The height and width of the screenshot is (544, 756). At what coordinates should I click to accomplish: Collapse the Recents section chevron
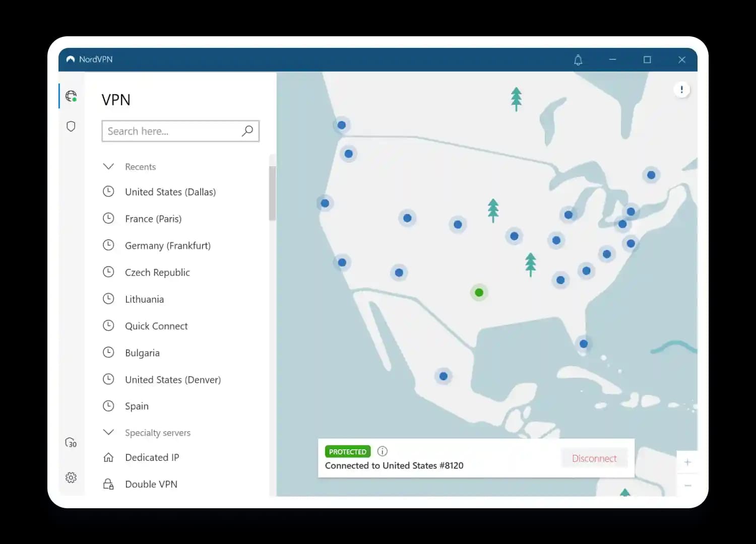108,166
